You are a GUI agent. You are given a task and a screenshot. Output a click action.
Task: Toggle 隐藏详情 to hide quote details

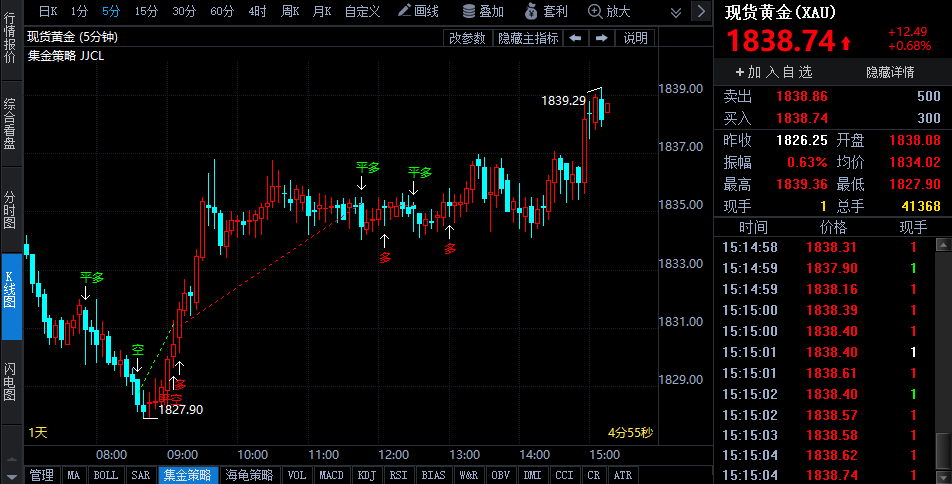pos(890,72)
